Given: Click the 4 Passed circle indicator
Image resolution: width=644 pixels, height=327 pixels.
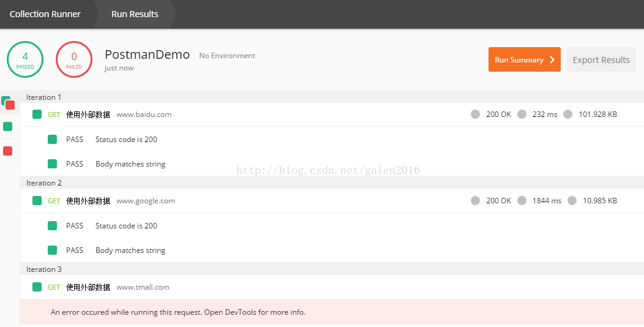Looking at the screenshot, I should point(25,59).
